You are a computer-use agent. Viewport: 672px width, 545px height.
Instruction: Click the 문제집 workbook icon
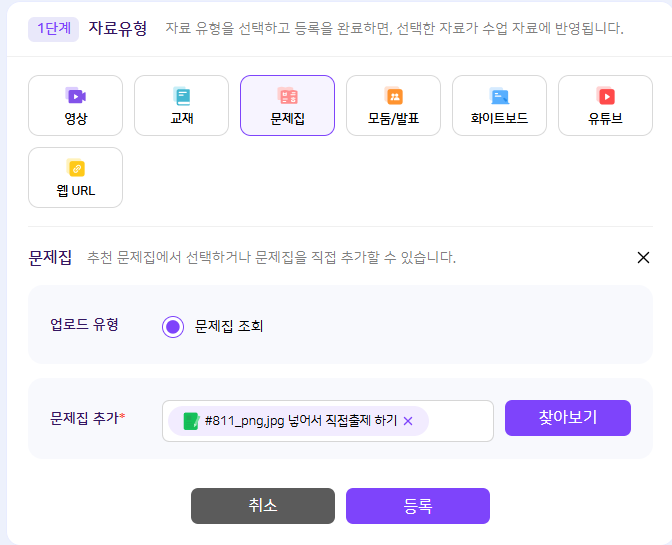288,96
